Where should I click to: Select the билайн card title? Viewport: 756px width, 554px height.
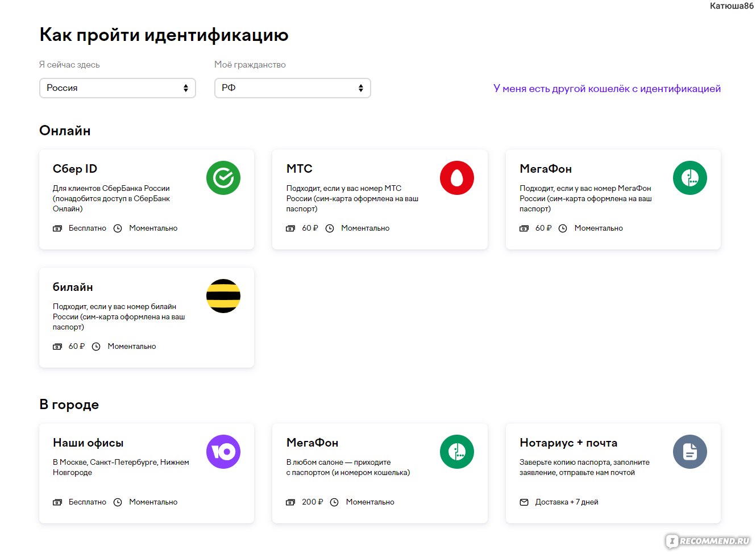click(73, 287)
